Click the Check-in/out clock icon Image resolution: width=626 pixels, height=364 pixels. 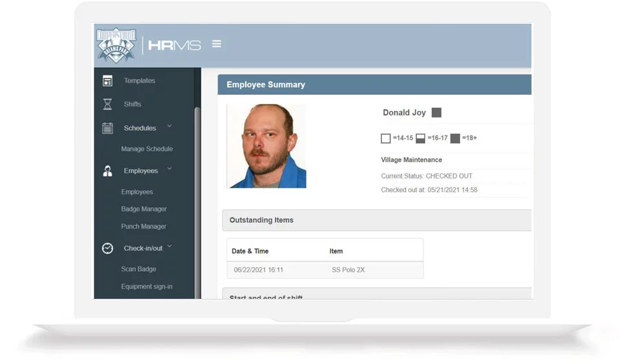[x=107, y=248]
